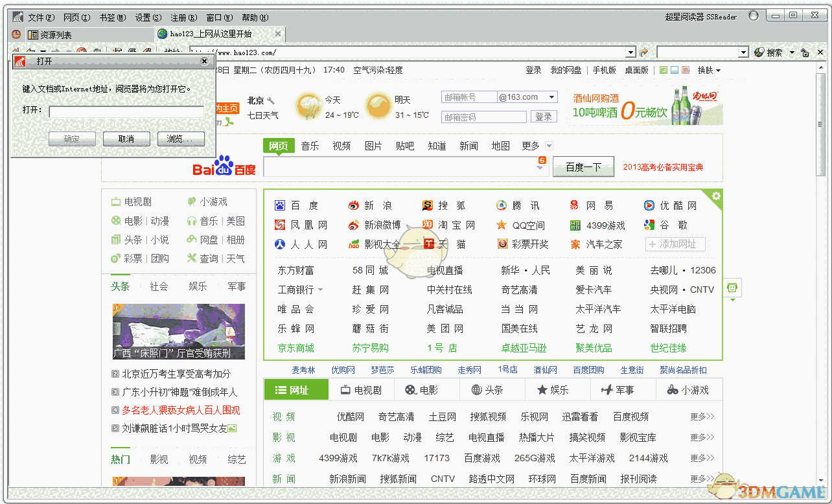Image resolution: width=832 pixels, height=504 pixels.
Task: Click 添加网址 to add a custom site
Action: tap(674, 244)
